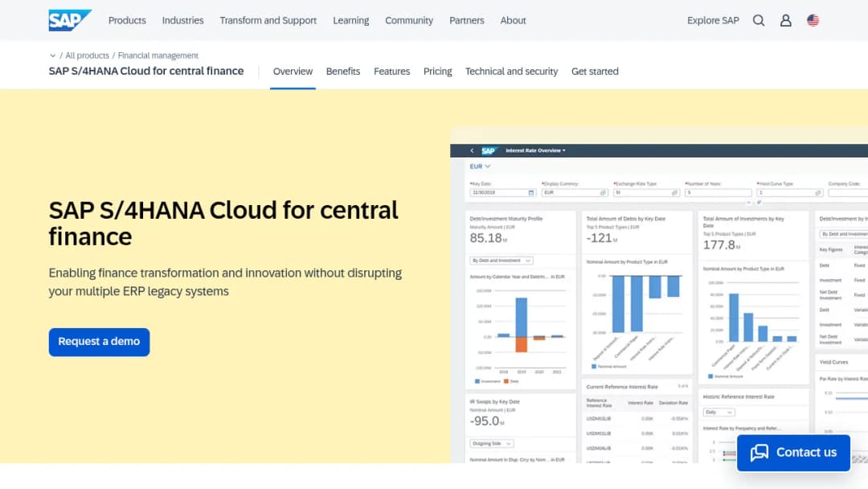Click the SAP logo in the header

(70, 20)
